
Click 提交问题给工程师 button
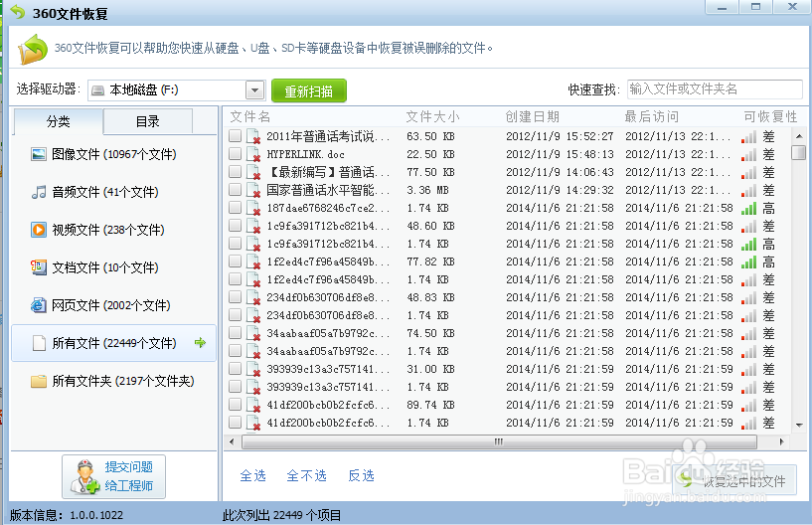pyautogui.click(x=114, y=477)
